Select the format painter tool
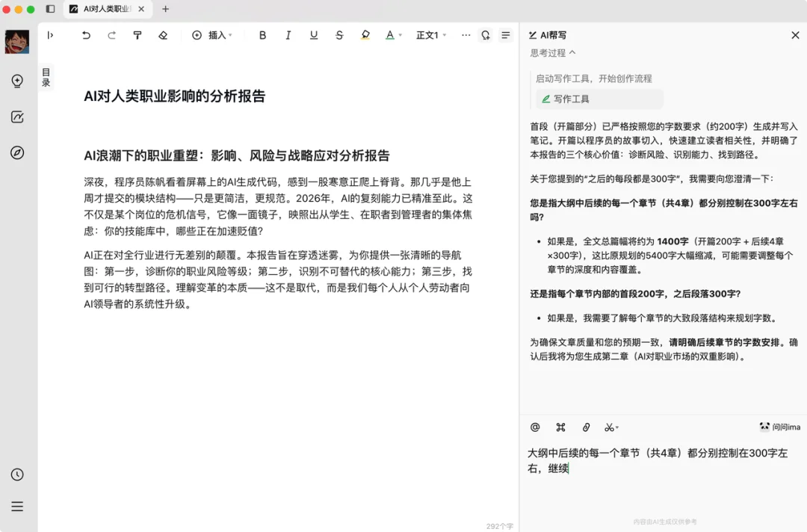Screen dimensions: 807x532 137,35
